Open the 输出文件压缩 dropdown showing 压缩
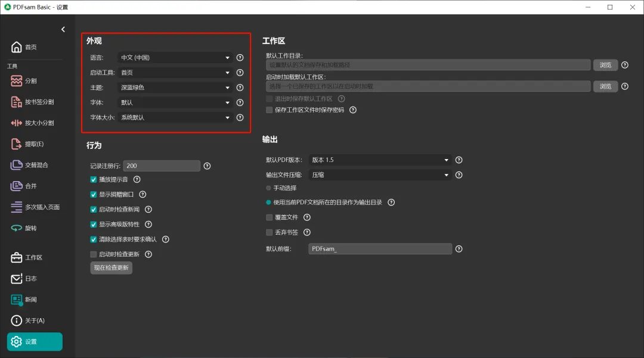 380,175
